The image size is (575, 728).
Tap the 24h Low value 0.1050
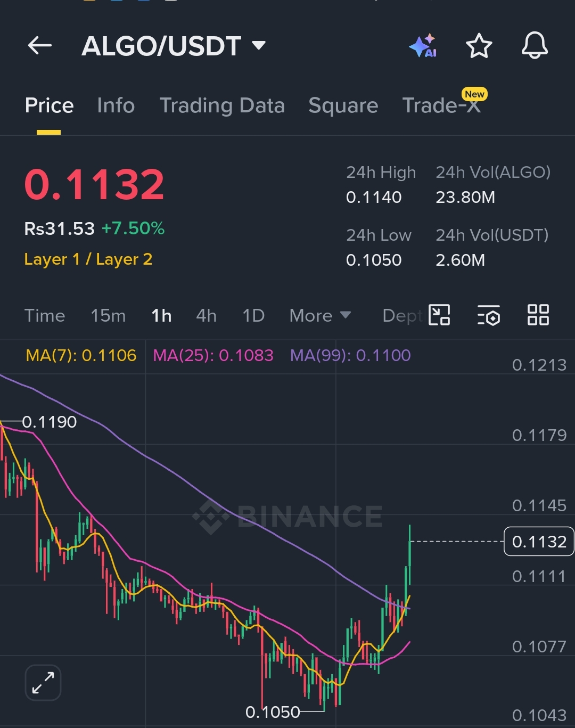374,260
